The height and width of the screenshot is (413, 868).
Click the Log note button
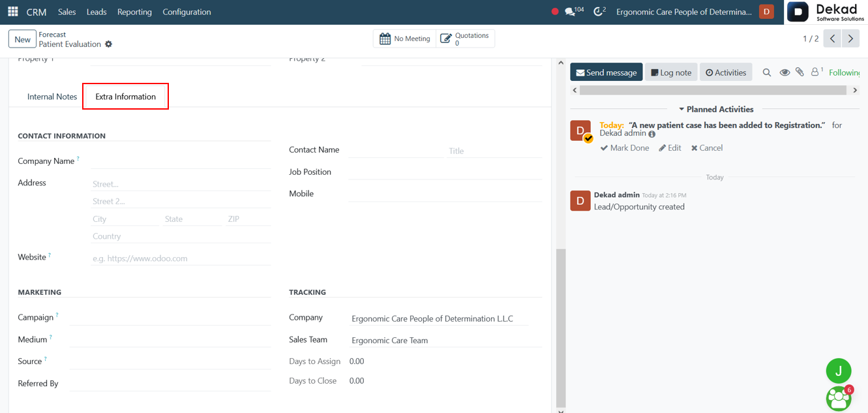pos(671,72)
